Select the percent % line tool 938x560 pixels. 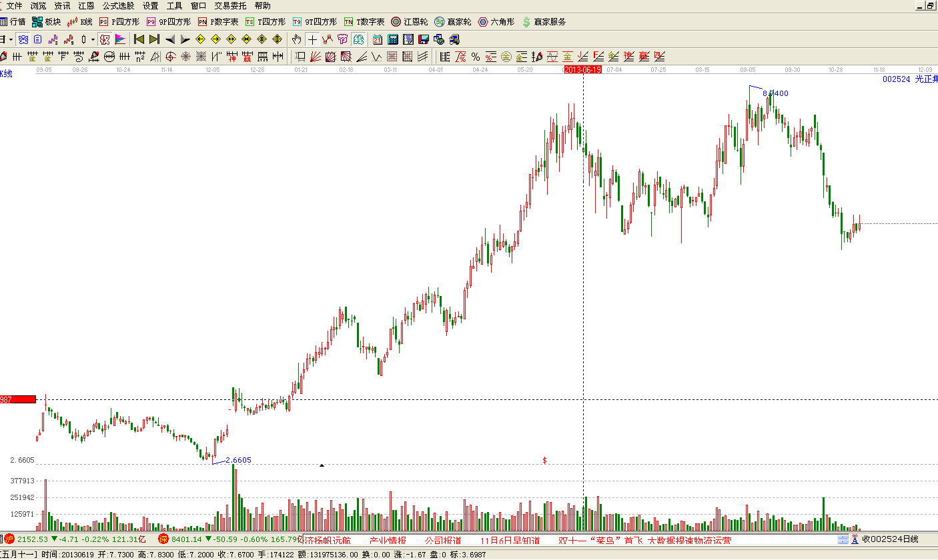coord(476,57)
